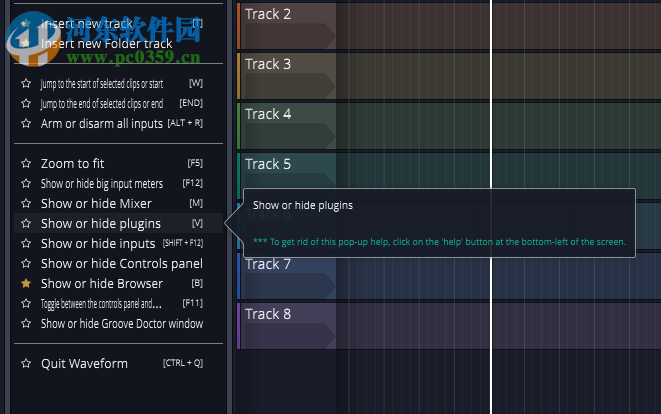
Task: Toggle favorite star for Zoom to fit
Action: 26,164
